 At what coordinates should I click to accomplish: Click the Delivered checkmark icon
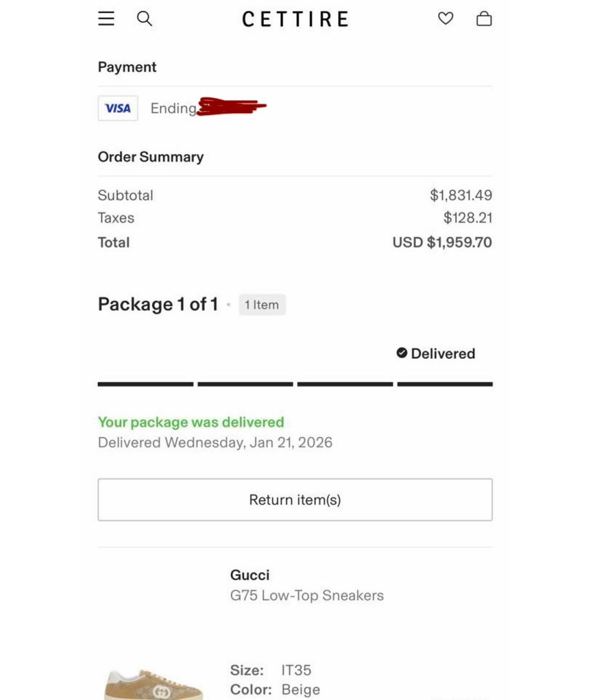[x=402, y=353]
